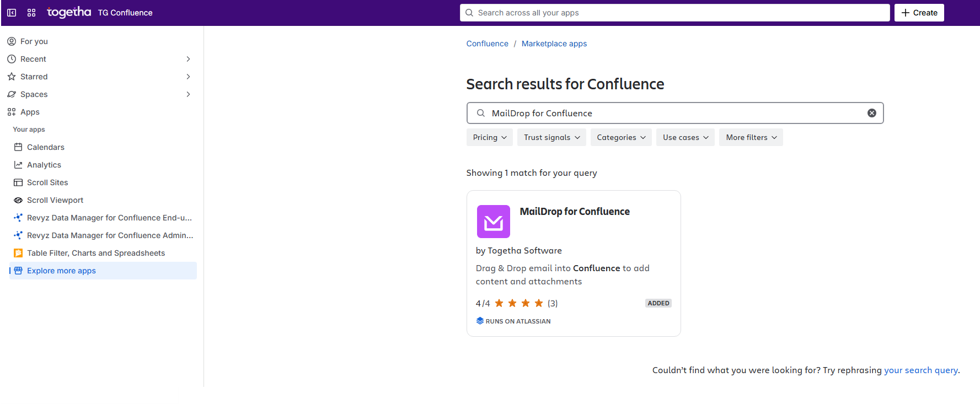Open Scroll Viewport app

tap(55, 200)
